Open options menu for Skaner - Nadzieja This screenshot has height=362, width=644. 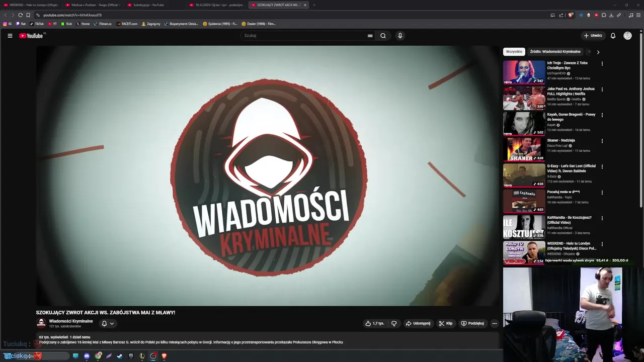602,141
